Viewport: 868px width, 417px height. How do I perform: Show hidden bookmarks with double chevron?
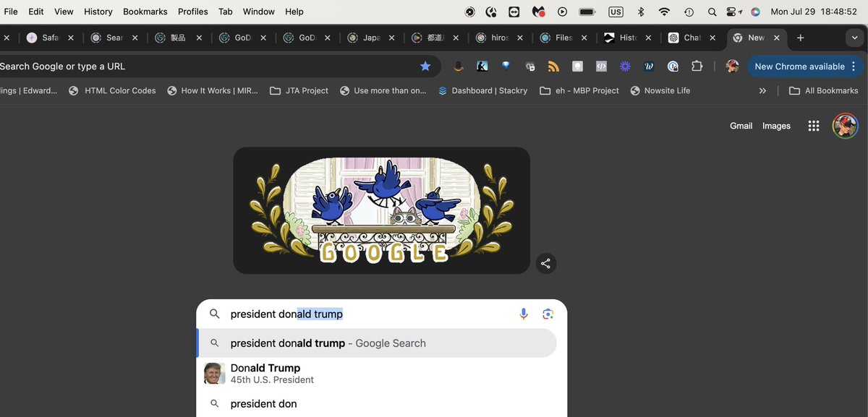point(762,90)
